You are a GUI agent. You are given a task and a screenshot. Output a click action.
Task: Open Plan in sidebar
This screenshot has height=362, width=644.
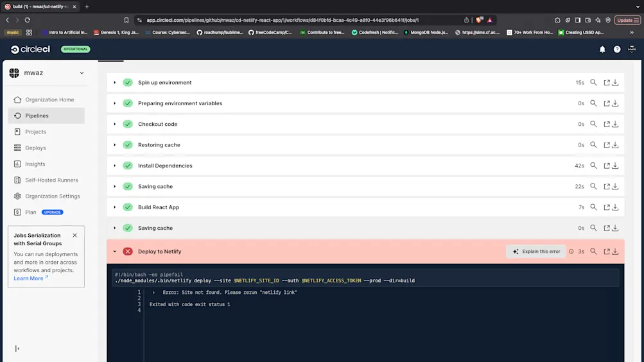[x=30, y=212]
